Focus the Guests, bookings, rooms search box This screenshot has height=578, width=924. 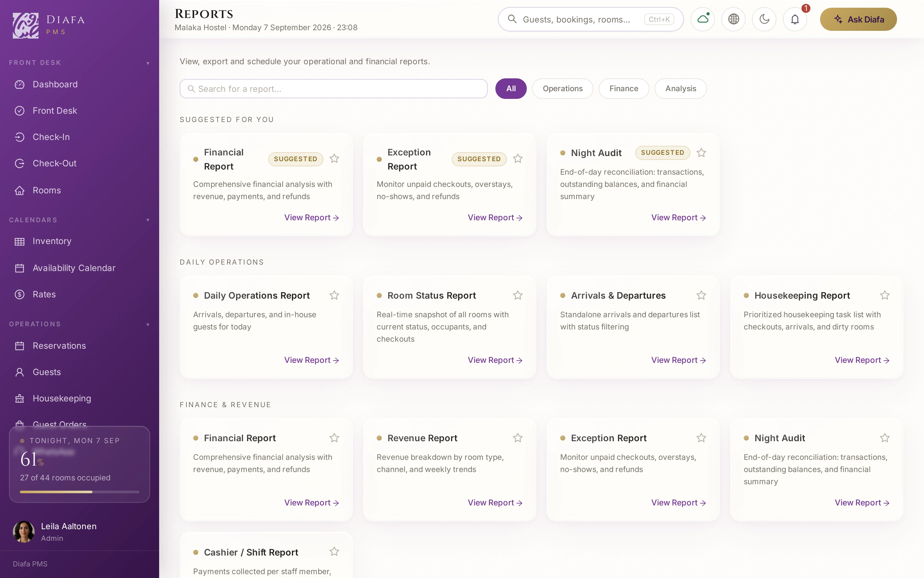[590, 20]
